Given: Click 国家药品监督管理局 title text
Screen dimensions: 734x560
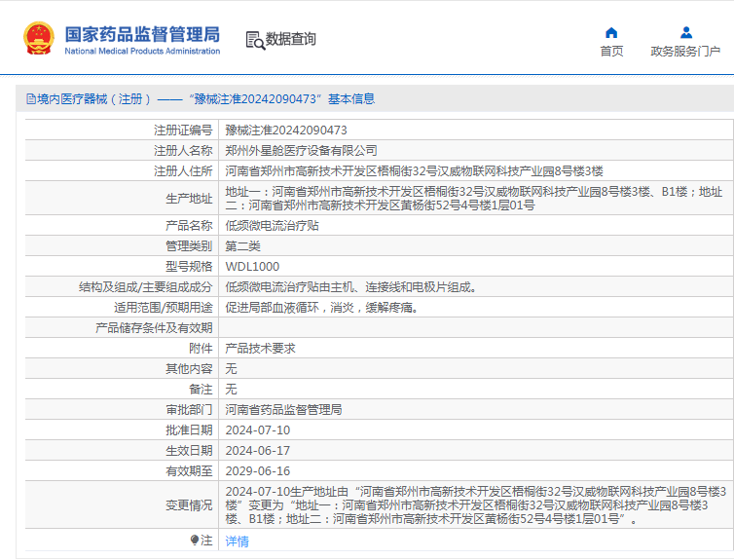Looking at the screenshot, I should point(142,34).
